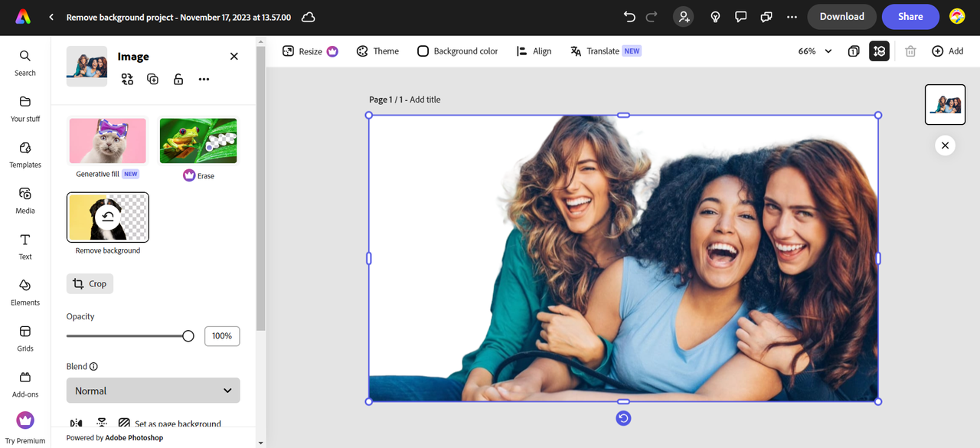
Task: Open the Blend mode Normal dropdown
Action: (x=153, y=391)
